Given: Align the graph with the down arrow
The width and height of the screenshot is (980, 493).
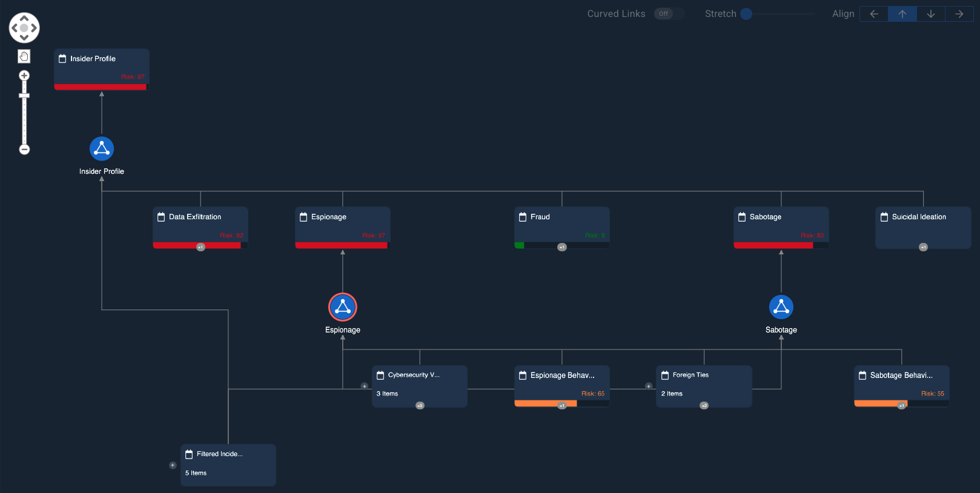Looking at the screenshot, I should click(930, 14).
